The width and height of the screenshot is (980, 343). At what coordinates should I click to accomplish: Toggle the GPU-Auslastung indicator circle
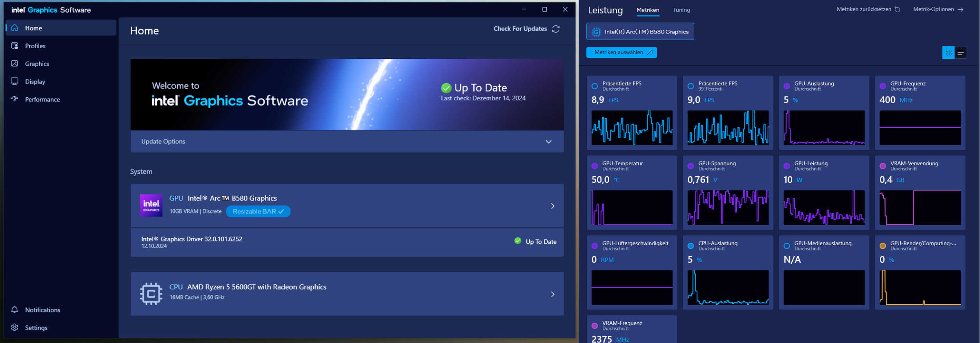pos(786,86)
